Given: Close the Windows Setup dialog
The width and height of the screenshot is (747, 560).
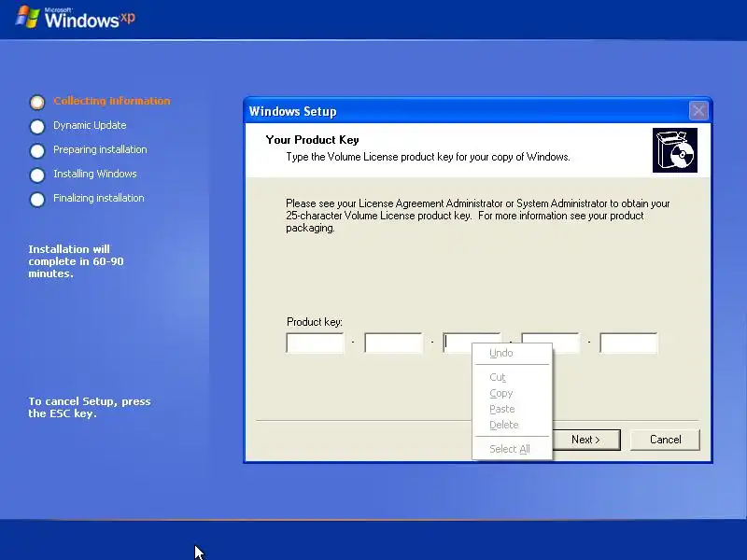Looking at the screenshot, I should point(698,111).
